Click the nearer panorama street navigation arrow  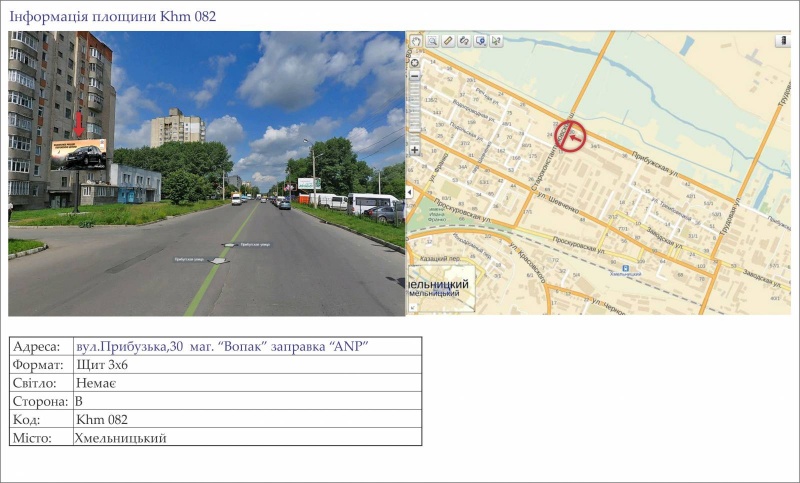[x=218, y=260]
